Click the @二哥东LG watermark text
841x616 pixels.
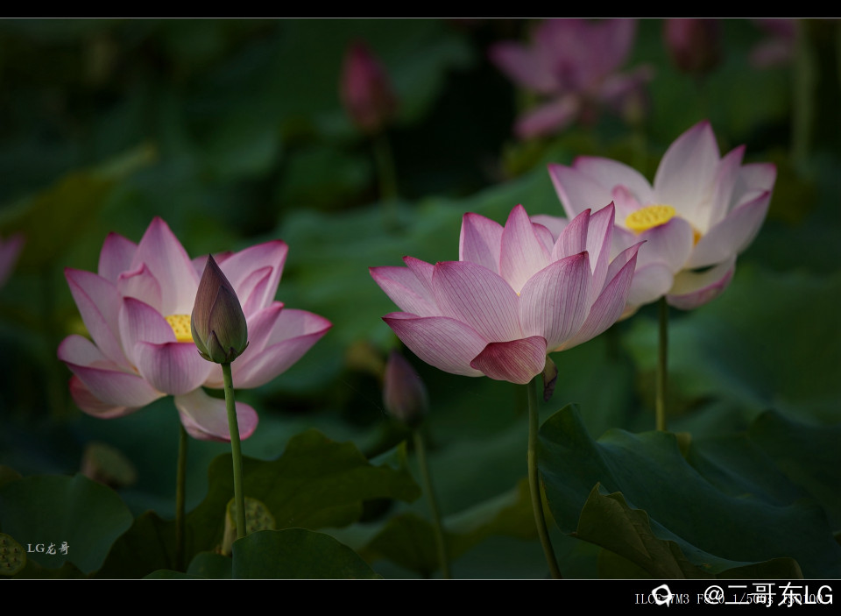click(x=767, y=595)
